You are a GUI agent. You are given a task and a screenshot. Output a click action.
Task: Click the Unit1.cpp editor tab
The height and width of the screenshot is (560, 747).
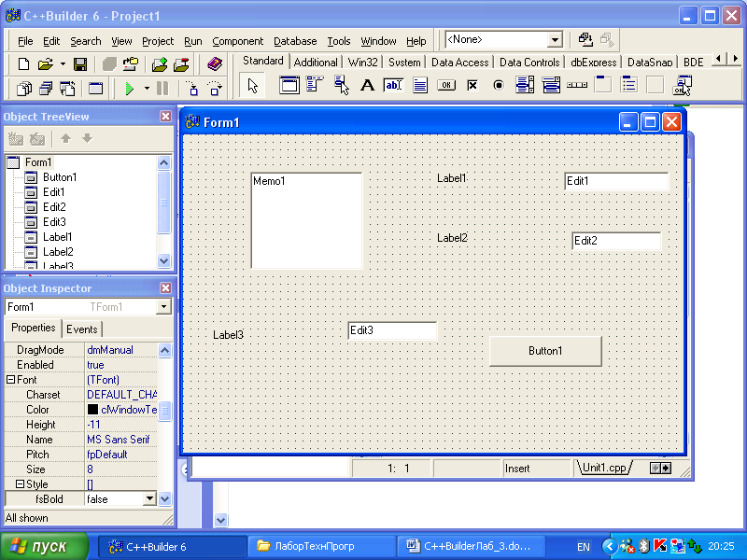[604, 468]
